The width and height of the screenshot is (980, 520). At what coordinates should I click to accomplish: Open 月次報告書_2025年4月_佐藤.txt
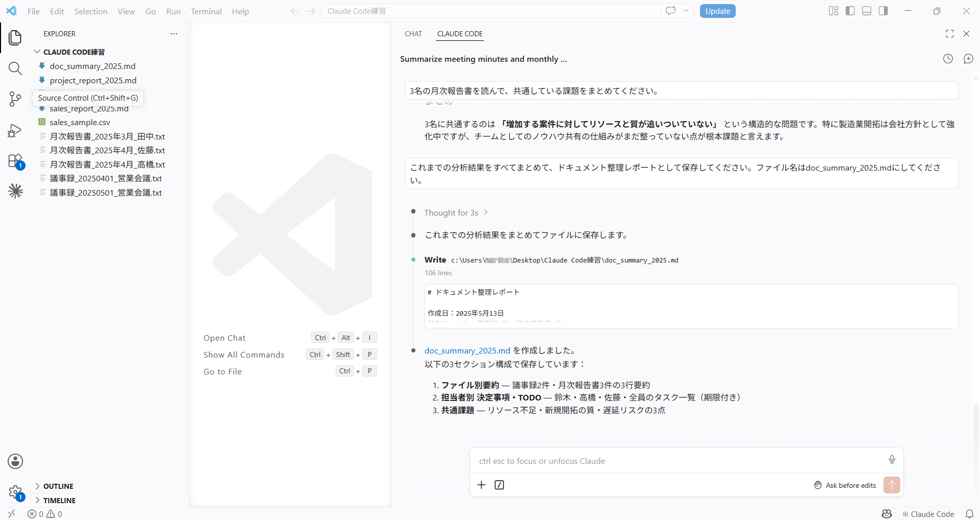[107, 150]
